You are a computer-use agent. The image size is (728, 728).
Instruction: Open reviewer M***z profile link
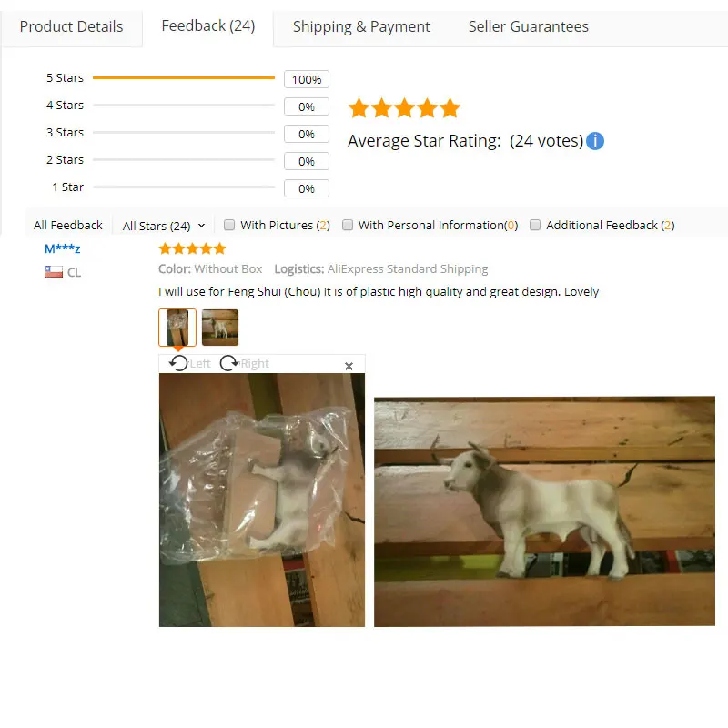[62, 248]
